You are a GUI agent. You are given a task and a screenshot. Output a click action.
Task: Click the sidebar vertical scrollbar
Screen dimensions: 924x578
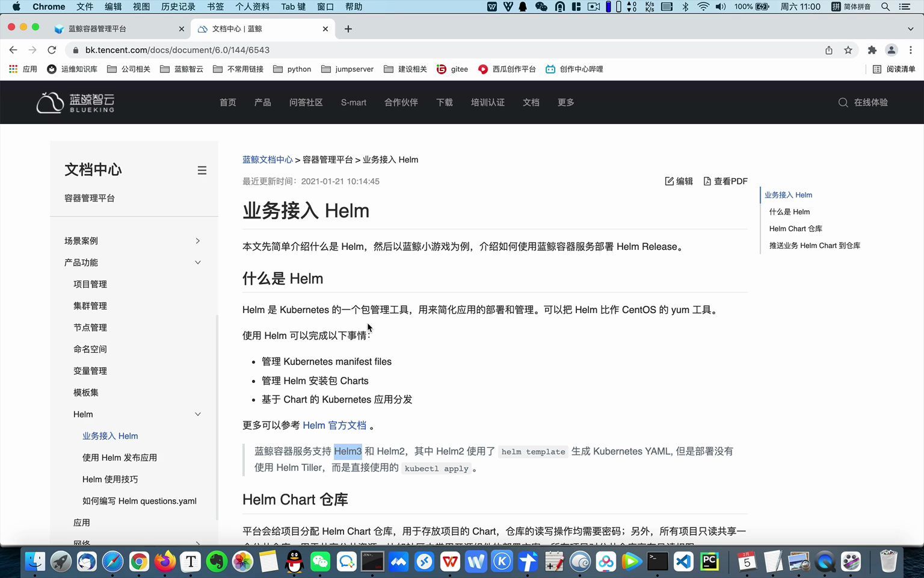tap(217, 417)
